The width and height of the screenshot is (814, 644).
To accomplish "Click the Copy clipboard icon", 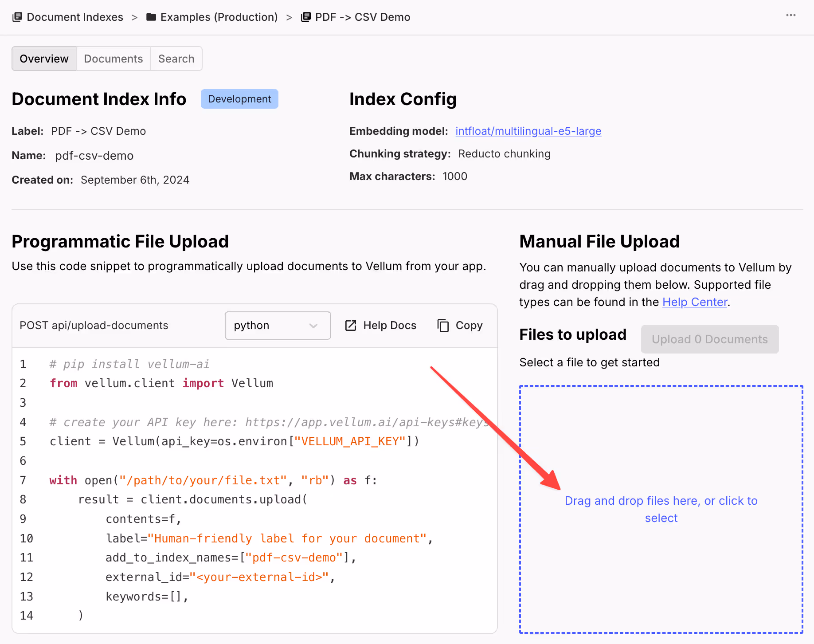I will 443,326.
